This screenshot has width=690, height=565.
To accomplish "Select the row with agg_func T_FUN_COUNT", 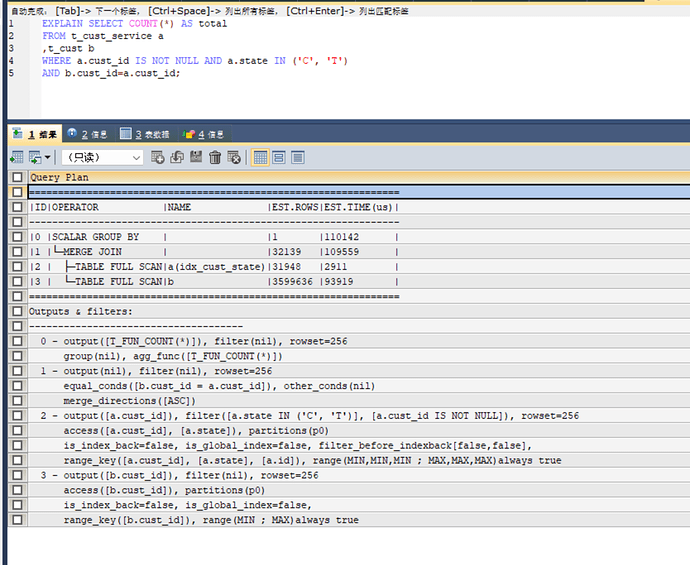I will click(359, 356).
